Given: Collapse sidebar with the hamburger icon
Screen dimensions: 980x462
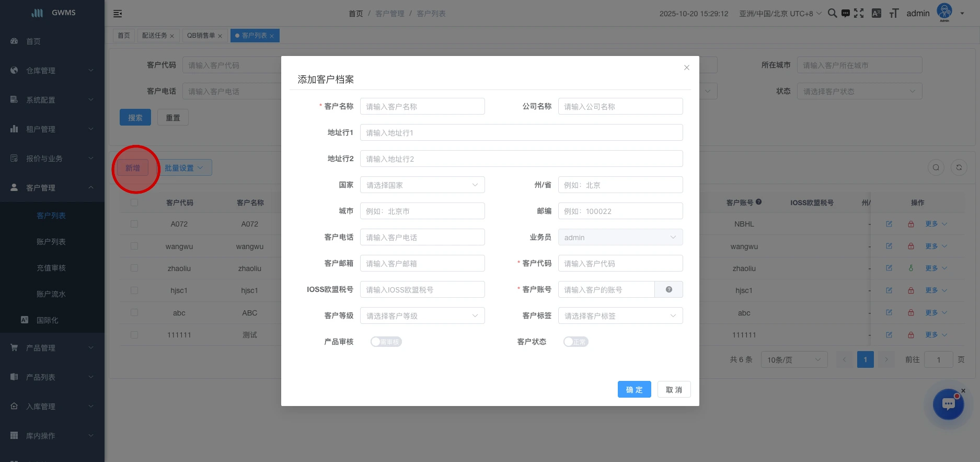Looking at the screenshot, I should coord(118,14).
